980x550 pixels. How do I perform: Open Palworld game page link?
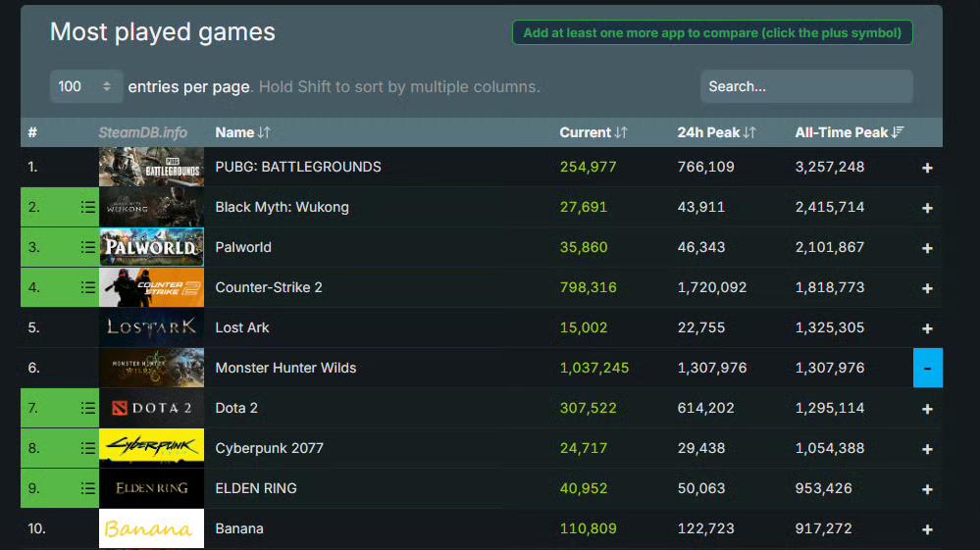click(243, 247)
